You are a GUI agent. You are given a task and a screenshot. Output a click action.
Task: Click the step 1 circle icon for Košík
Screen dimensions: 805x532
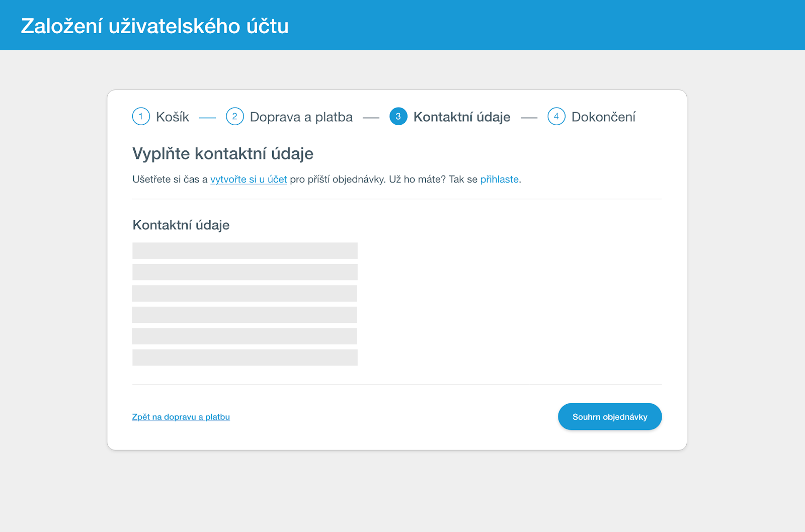pos(141,116)
